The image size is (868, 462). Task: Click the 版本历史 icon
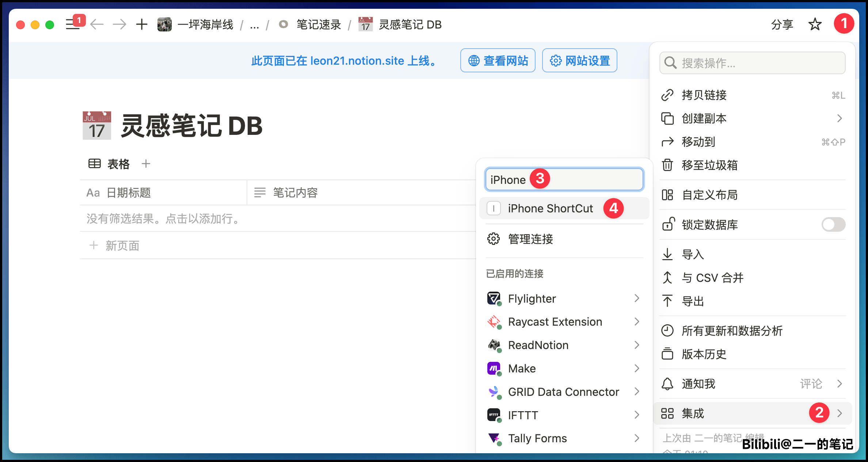[x=667, y=354]
